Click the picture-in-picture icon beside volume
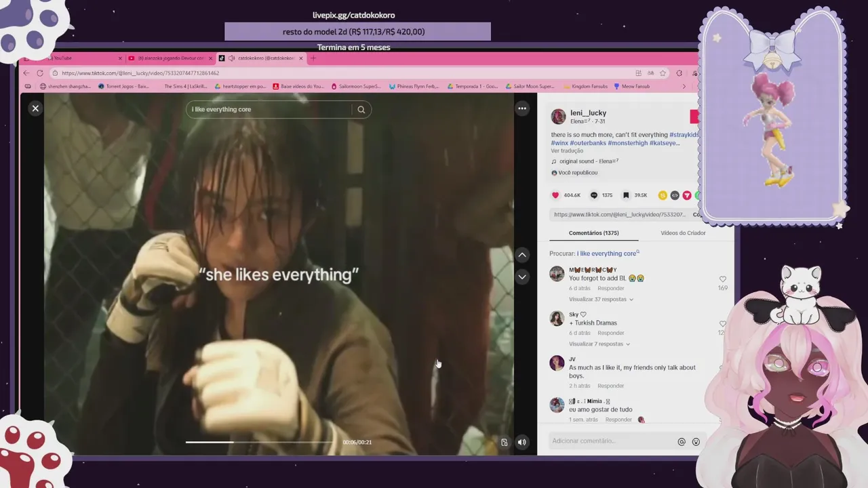This screenshot has height=488, width=868. click(x=504, y=442)
